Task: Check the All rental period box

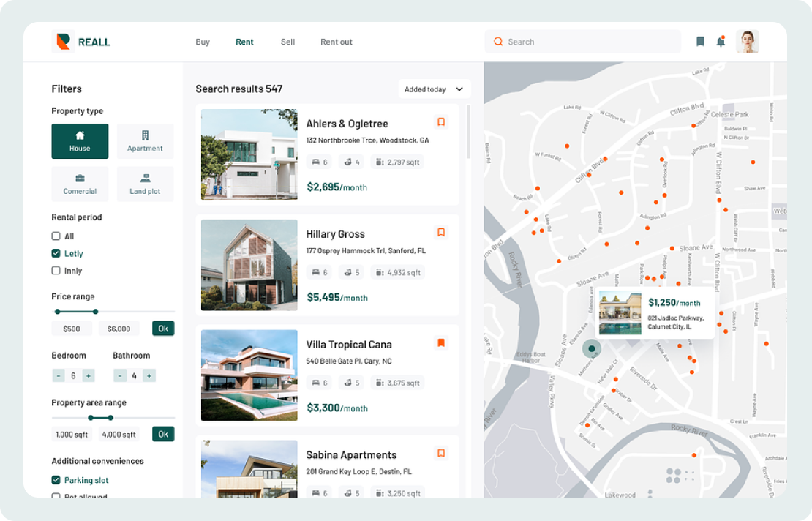Action: 56,236
